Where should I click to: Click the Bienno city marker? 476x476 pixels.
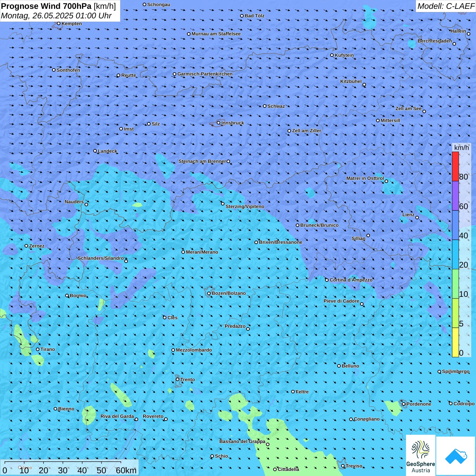tap(55, 409)
